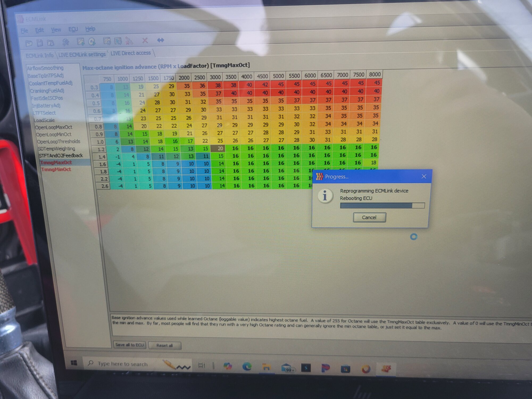Open Task View from the taskbar

[202, 365]
